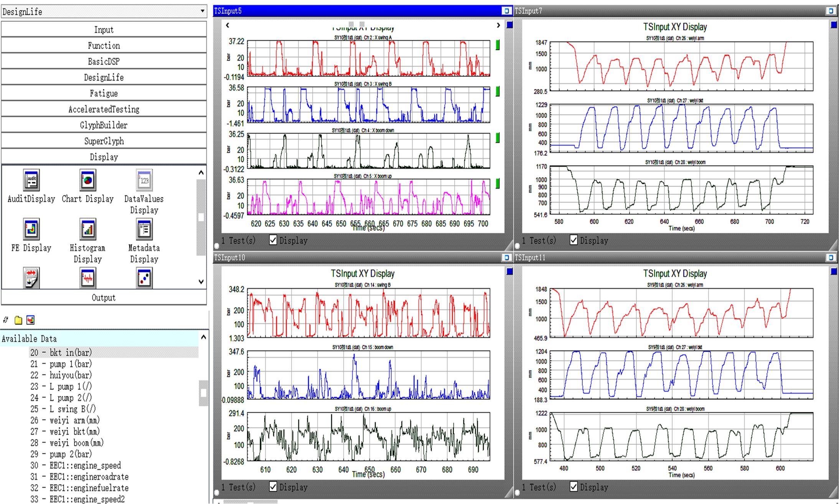Click the refresh arrows icon above Available Data
The height and width of the screenshot is (504, 839).
6,320
